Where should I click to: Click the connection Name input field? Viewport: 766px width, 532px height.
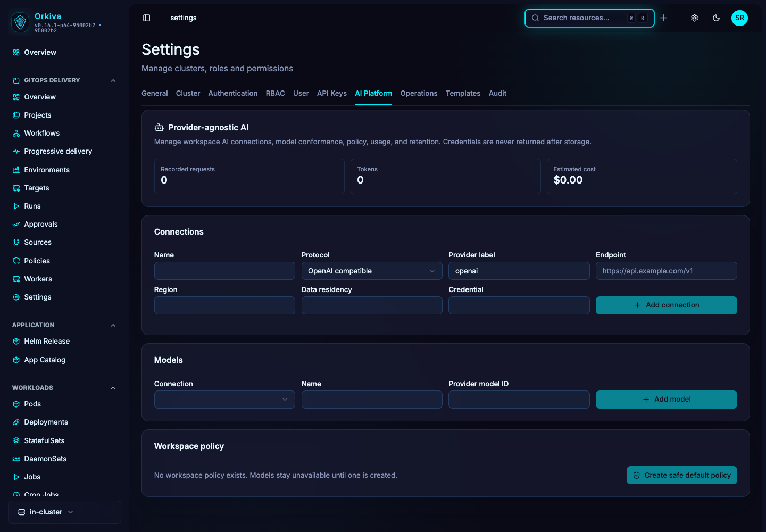224,271
